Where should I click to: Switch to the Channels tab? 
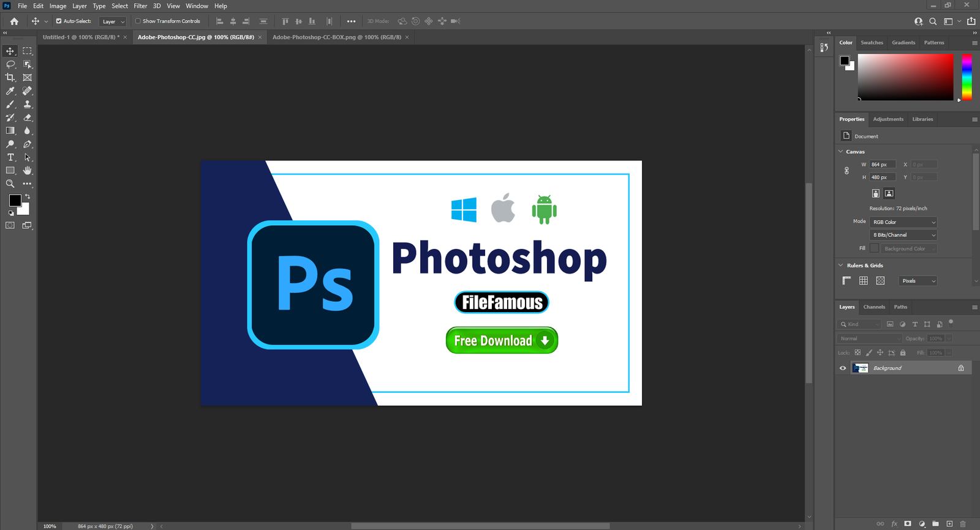click(874, 307)
